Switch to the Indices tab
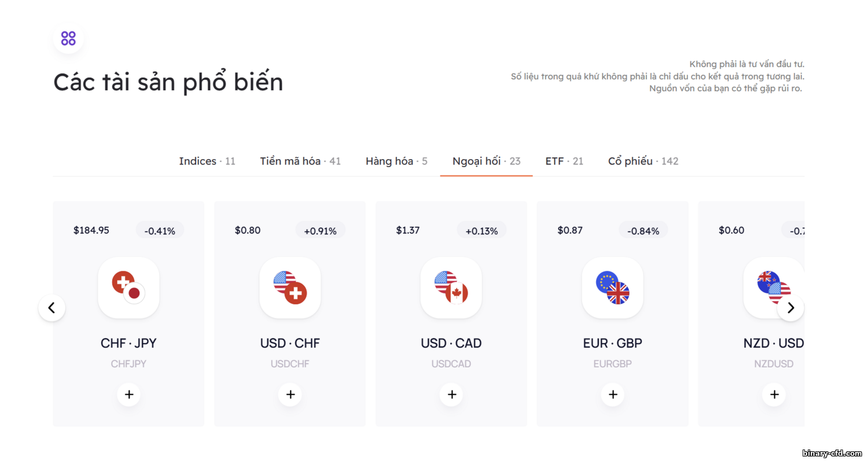 pos(207,161)
